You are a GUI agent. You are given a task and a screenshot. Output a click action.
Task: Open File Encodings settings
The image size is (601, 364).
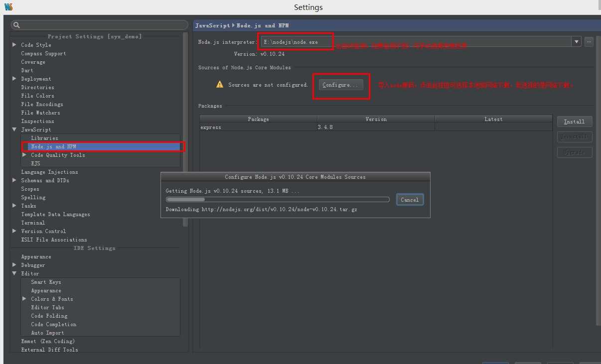(x=42, y=104)
